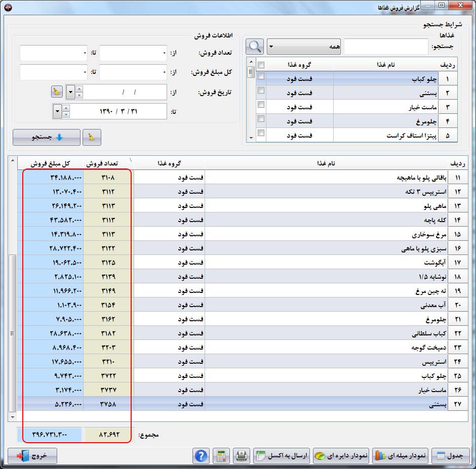Image resolution: width=476 pixels, height=469 pixels.
Task: Click the تعداد فروش 'از' input field
Action: (133, 53)
